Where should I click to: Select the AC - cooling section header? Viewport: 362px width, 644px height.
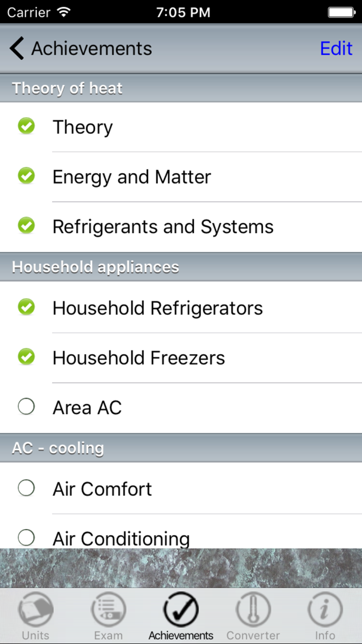(x=181, y=448)
